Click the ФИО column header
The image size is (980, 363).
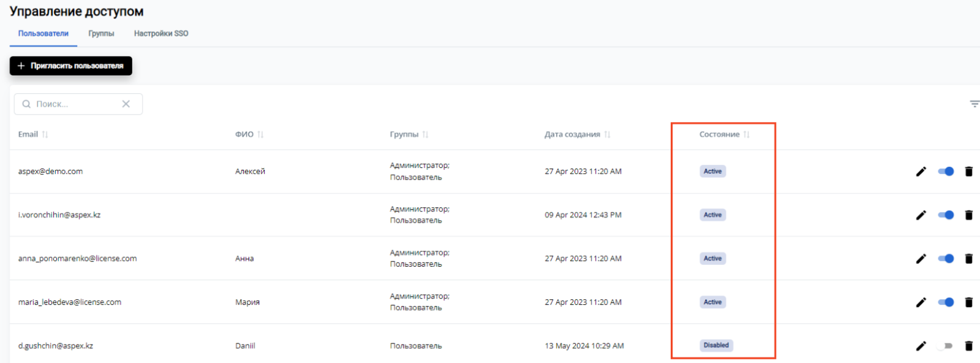(x=244, y=134)
